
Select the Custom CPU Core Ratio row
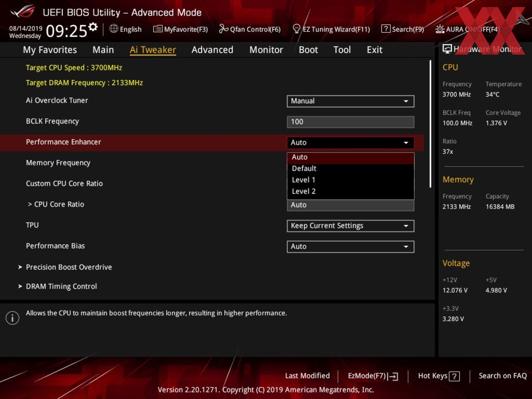click(x=64, y=183)
